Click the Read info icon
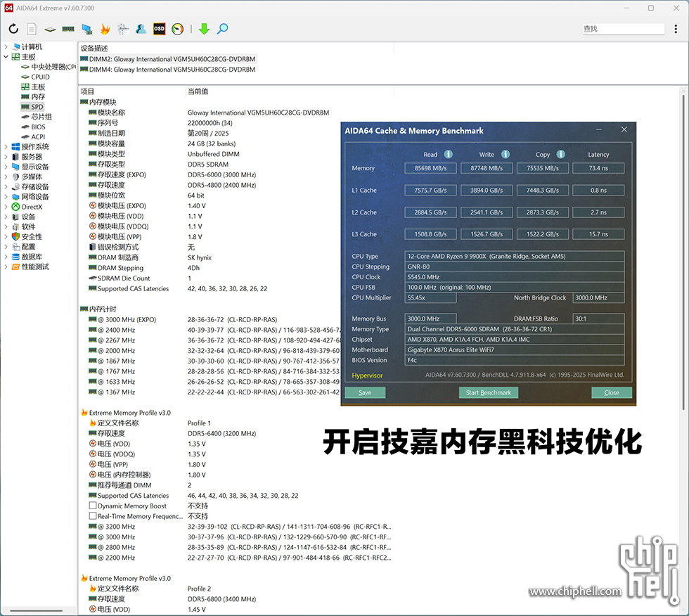Image resolution: width=689 pixels, height=616 pixels. coord(449,154)
